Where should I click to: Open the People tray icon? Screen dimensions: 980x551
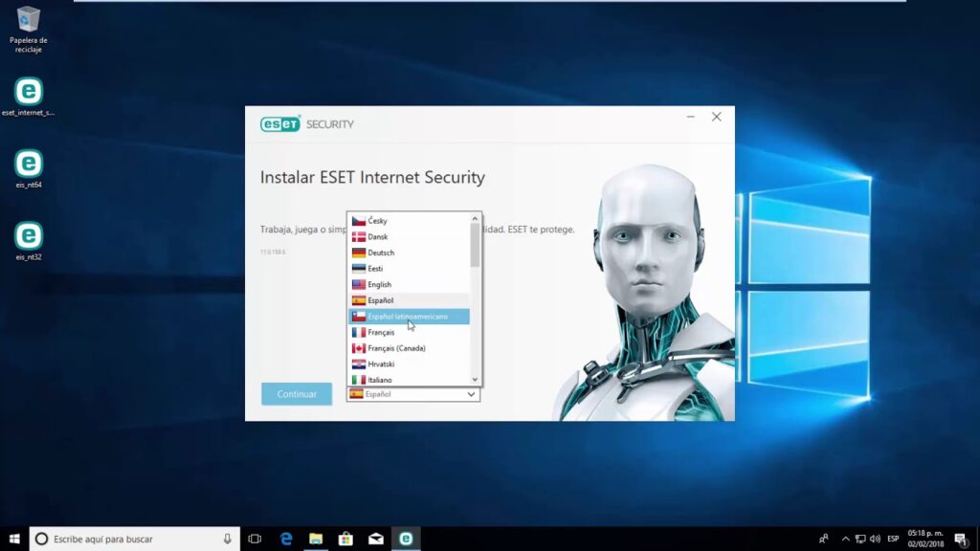click(x=824, y=539)
